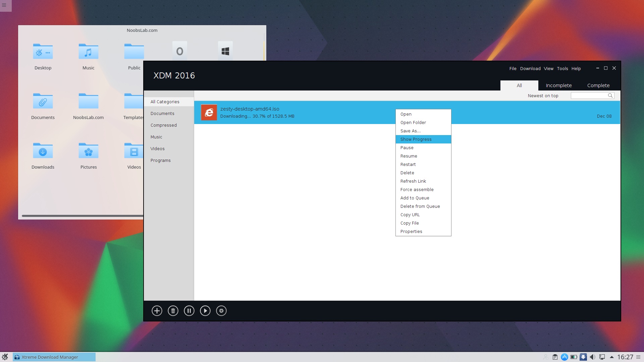
Task: Switch to the Complete tab
Action: [x=598, y=85]
